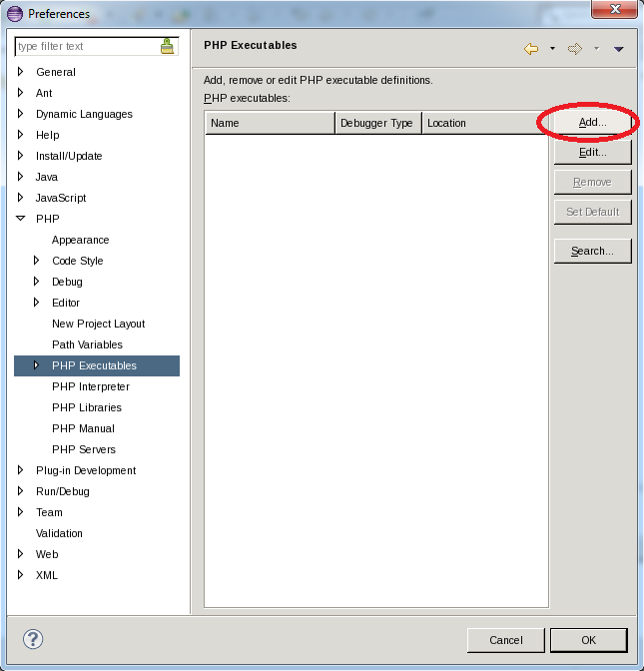Click the Eclipse Preferences window icon
644x671 pixels.
point(15,14)
